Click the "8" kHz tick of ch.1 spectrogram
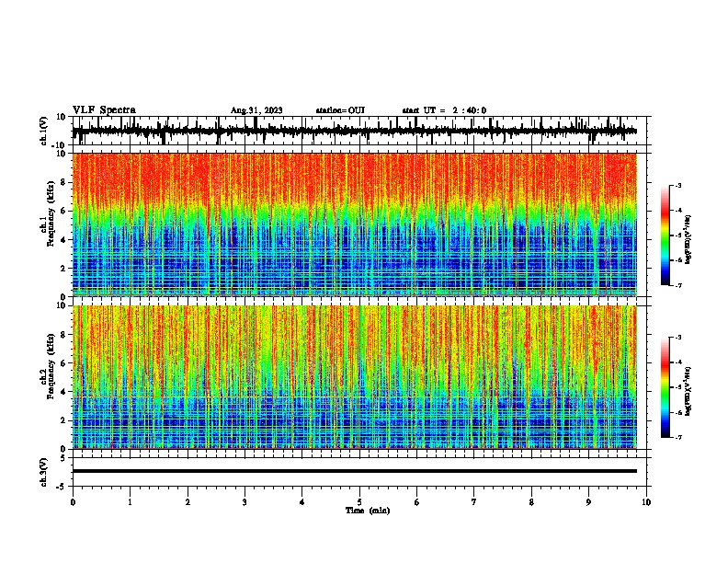Screen dimensions: 728x563 click(63, 182)
